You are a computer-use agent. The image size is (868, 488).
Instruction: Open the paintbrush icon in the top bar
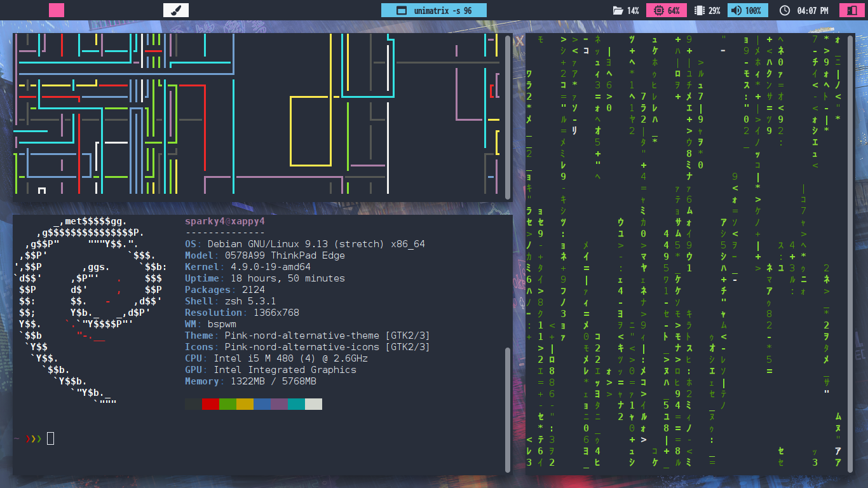176,10
